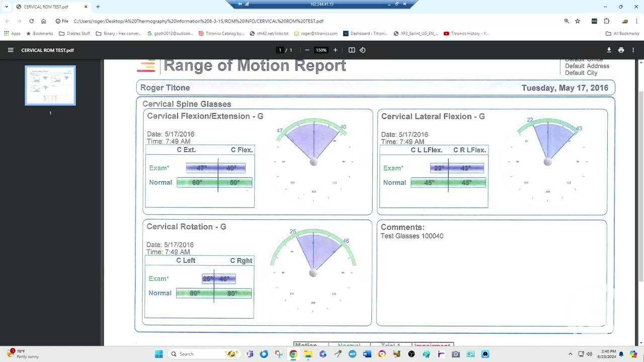This screenshot has height=362, width=644.
Task: Bookmark this page with the star
Action: (x=578, y=21)
